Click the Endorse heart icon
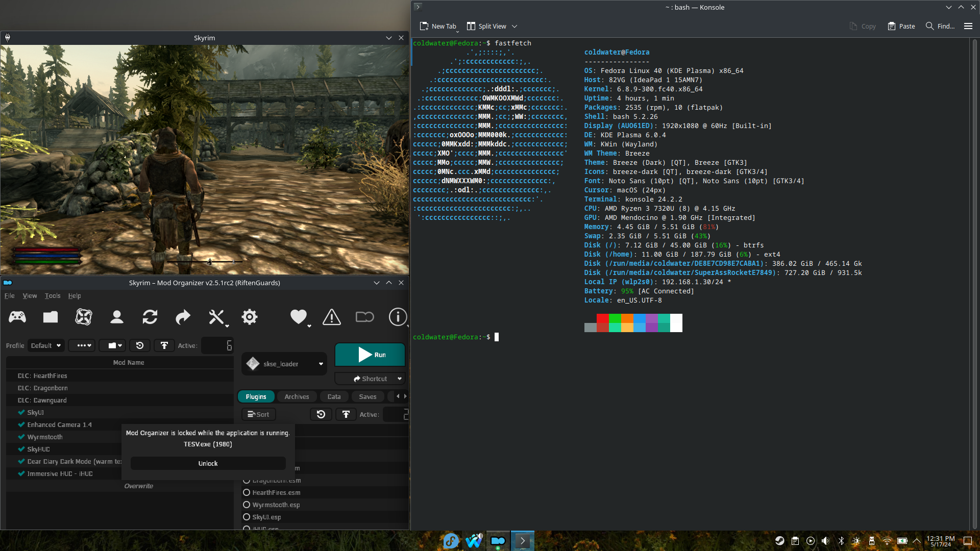Screen dimensions: 980x551 coord(299,317)
